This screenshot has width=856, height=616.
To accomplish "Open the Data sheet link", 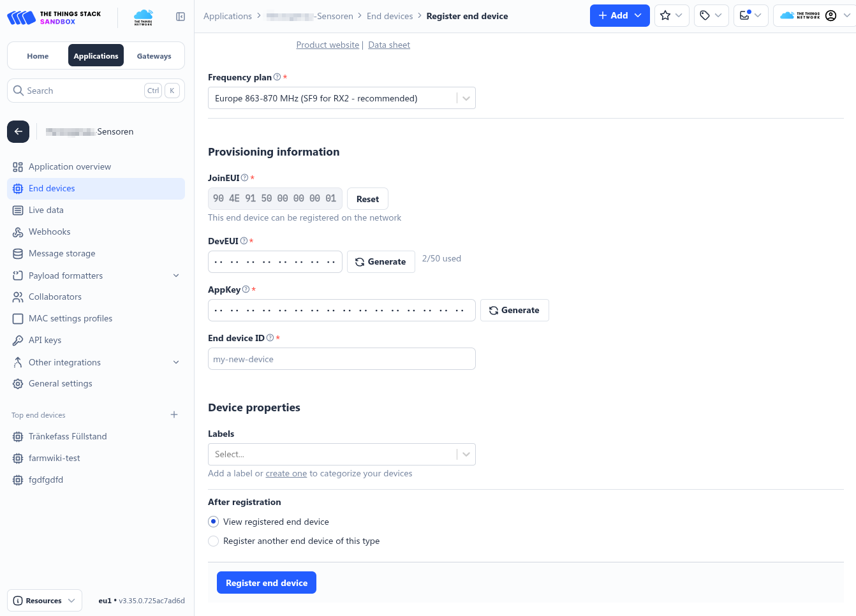I will 388,45.
